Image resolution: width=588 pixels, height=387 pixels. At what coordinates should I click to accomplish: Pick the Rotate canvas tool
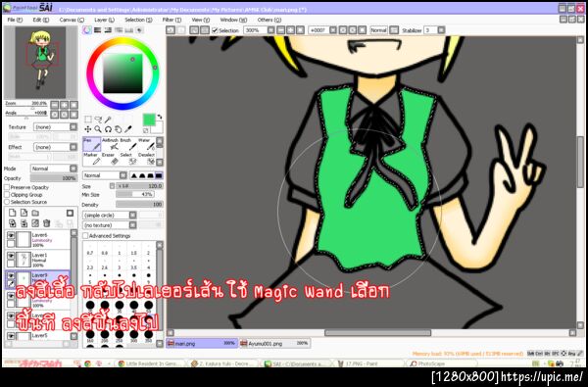[x=108, y=129]
